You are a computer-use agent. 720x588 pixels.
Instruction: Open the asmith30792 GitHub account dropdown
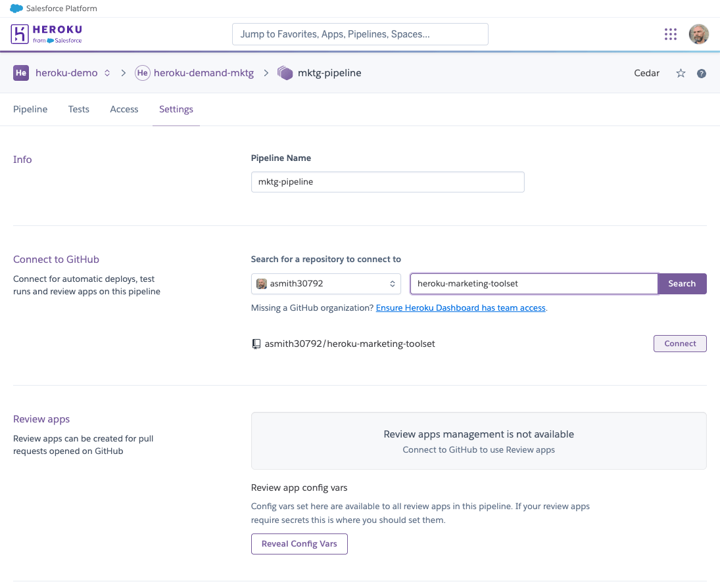pyautogui.click(x=326, y=284)
